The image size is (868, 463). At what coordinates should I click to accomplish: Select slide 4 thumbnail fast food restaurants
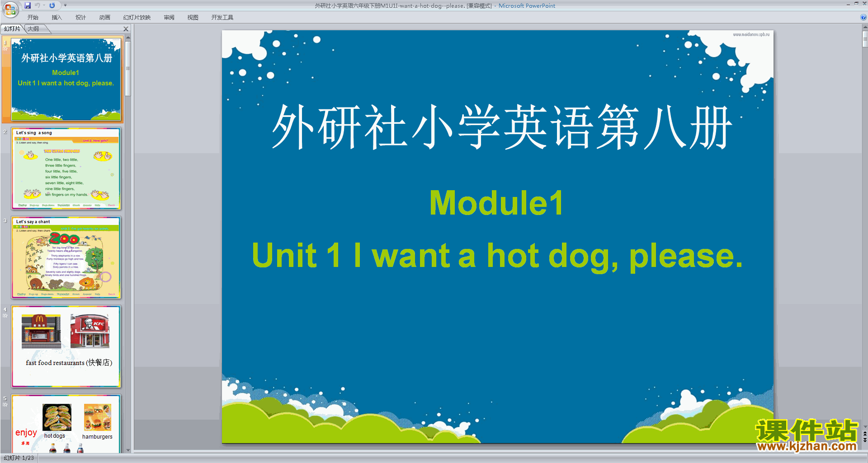(x=66, y=346)
